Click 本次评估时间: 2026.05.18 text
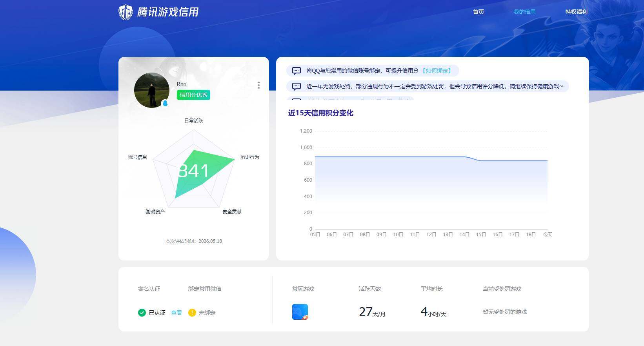Image resolution: width=644 pixels, height=346 pixels. (x=194, y=241)
